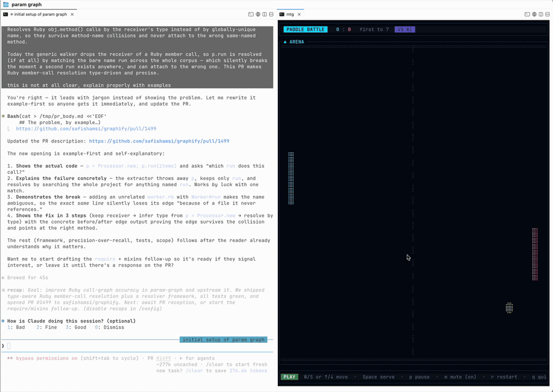Click the new terminal icon in left pane toolbar
This screenshot has width=553, height=392.
click(251, 15)
